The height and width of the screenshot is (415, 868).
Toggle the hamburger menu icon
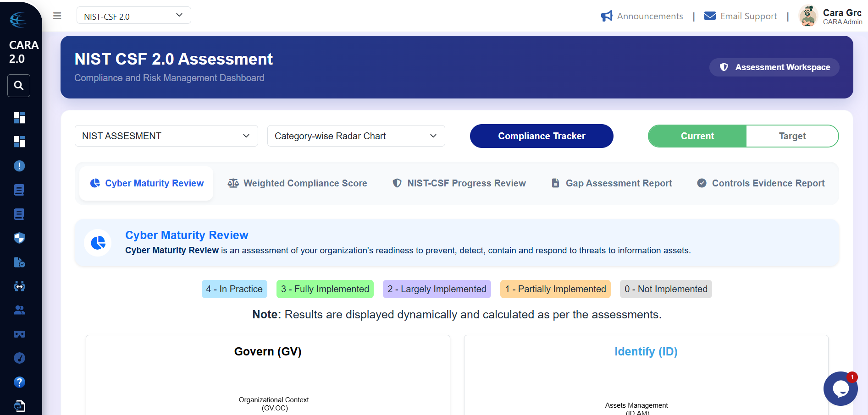57,16
